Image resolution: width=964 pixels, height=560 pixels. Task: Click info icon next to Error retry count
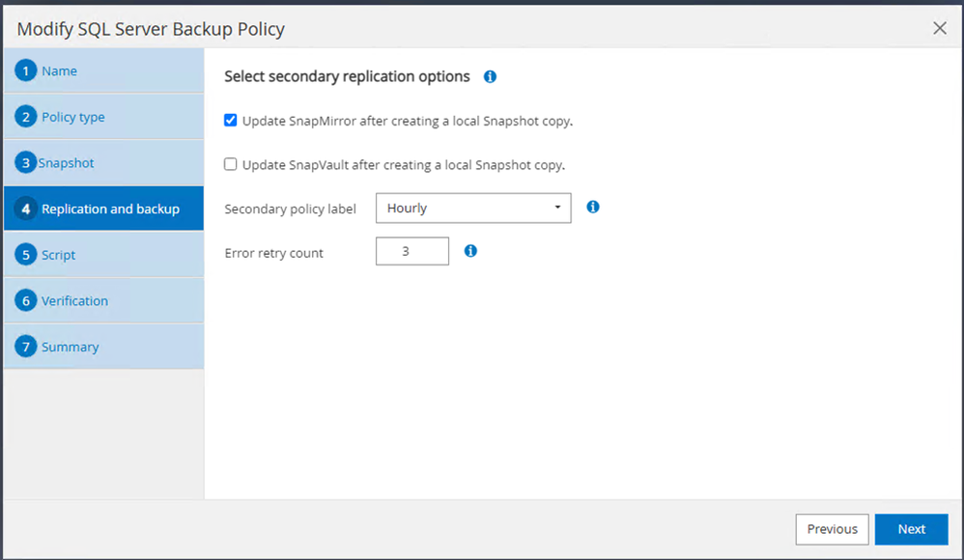[470, 251]
